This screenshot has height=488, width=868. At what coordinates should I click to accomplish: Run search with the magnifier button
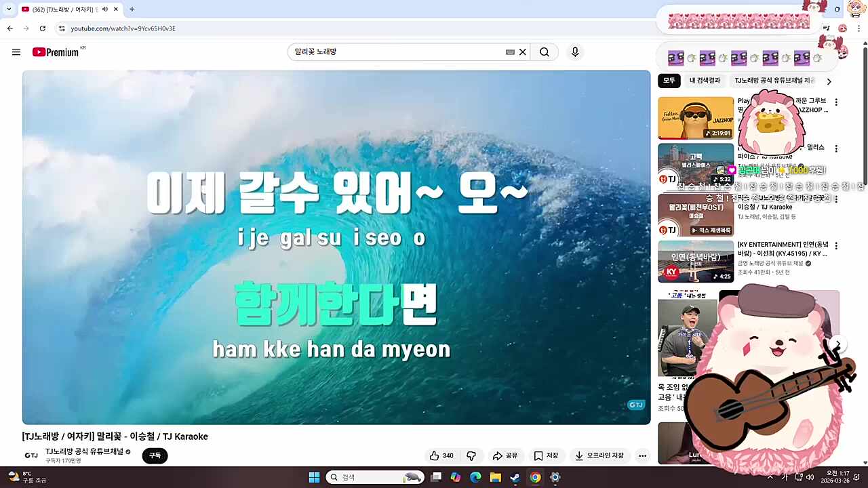pyautogui.click(x=545, y=52)
